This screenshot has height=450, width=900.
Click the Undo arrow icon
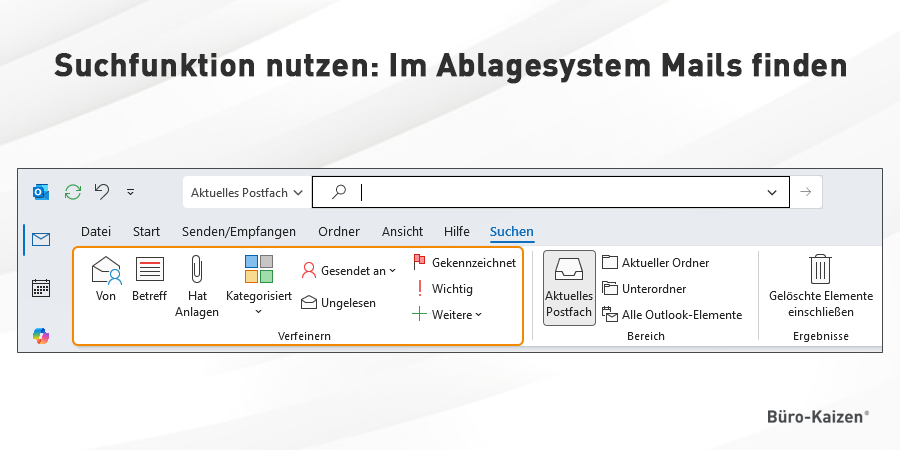(x=101, y=192)
